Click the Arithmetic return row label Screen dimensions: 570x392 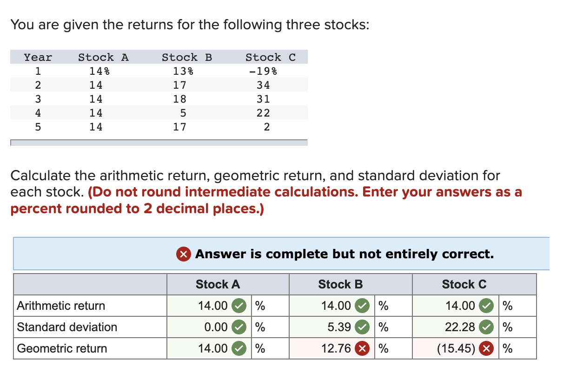(x=60, y=306)
